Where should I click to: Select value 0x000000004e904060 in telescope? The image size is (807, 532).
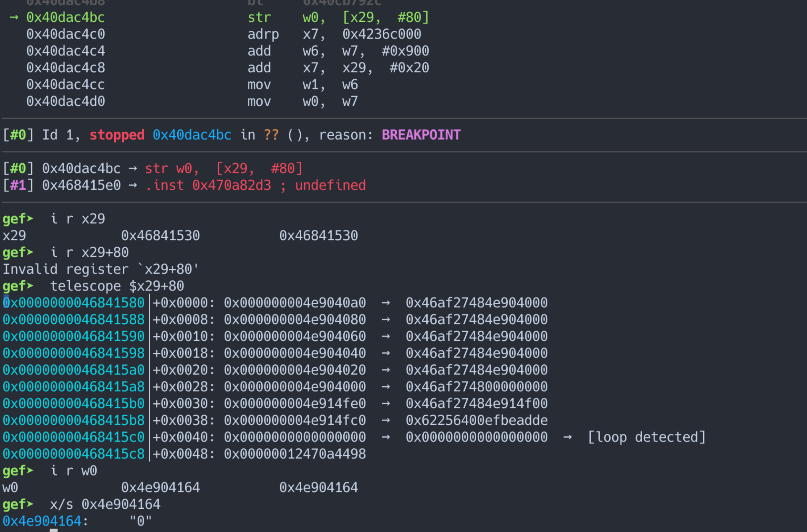click(x=295, y=336)
